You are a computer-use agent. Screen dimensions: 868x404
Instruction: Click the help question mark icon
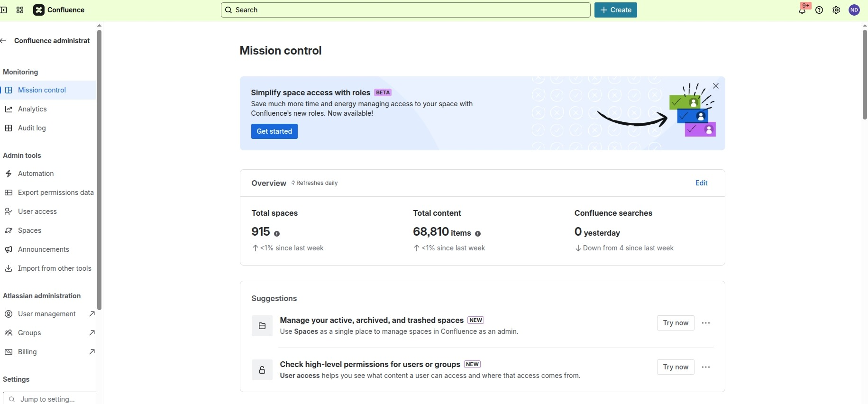(x=819, y=10)
